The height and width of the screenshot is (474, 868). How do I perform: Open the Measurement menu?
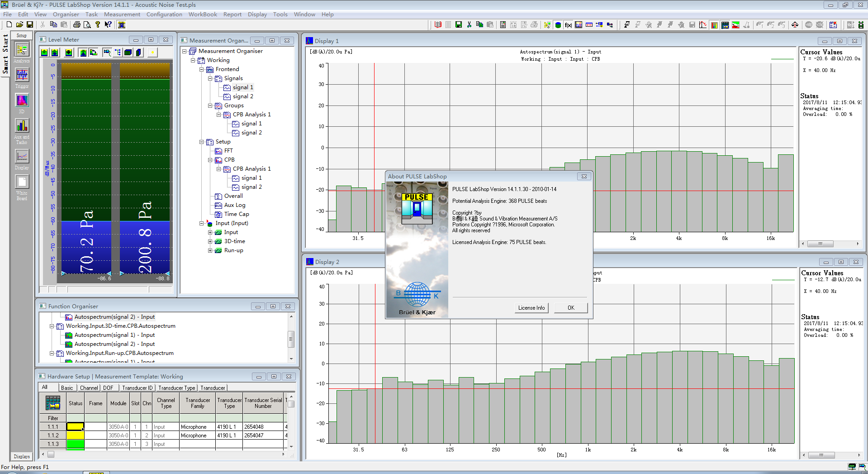[x=122, y=14]
